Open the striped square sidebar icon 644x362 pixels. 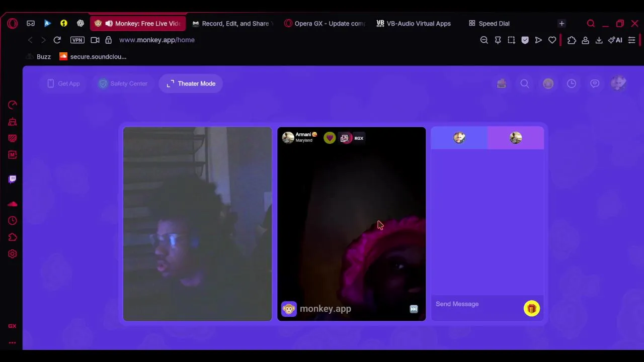tap(13, 138)
